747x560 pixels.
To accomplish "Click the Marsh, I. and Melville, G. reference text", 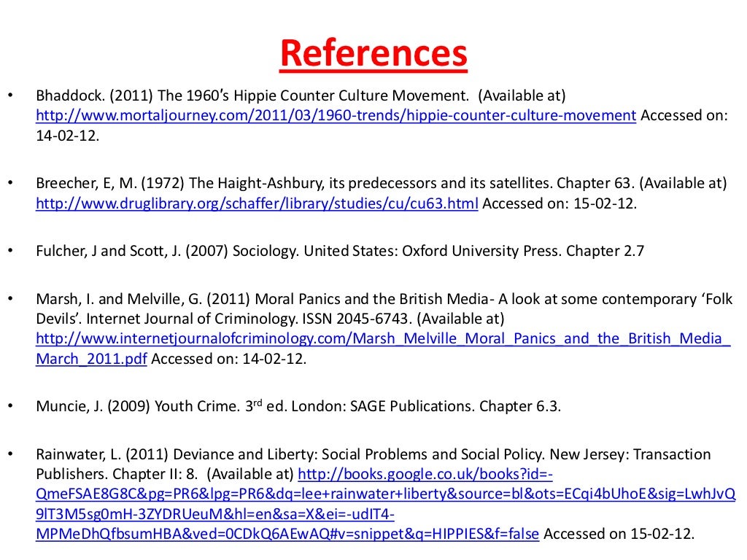I will (384, 308).
